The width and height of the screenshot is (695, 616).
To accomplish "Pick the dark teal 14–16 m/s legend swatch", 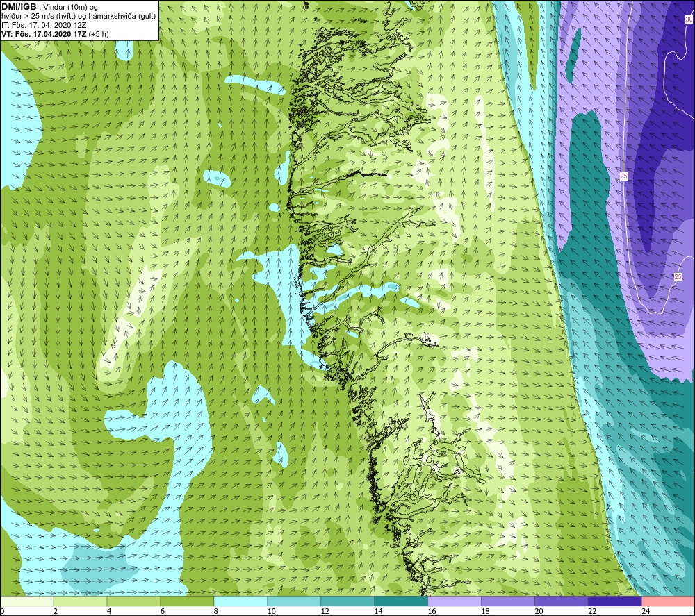I will point(401,601).
